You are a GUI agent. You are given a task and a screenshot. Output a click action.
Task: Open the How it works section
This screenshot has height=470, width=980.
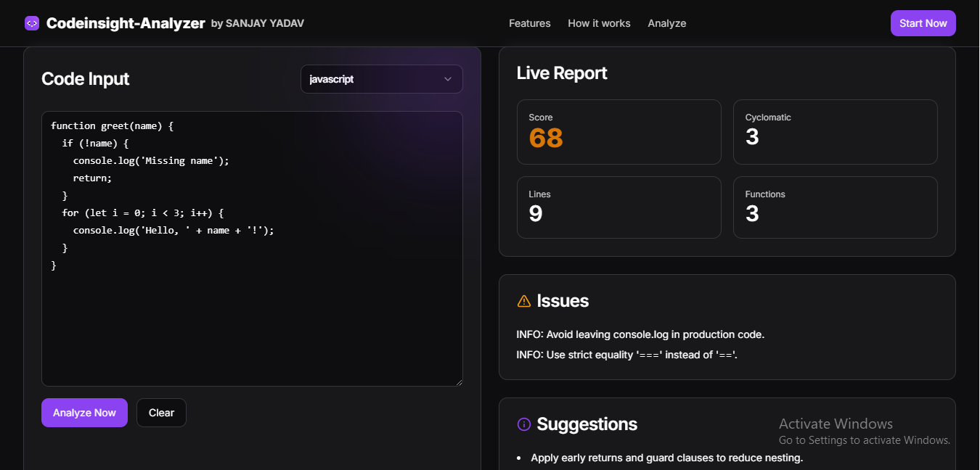[x=599, y=22]
